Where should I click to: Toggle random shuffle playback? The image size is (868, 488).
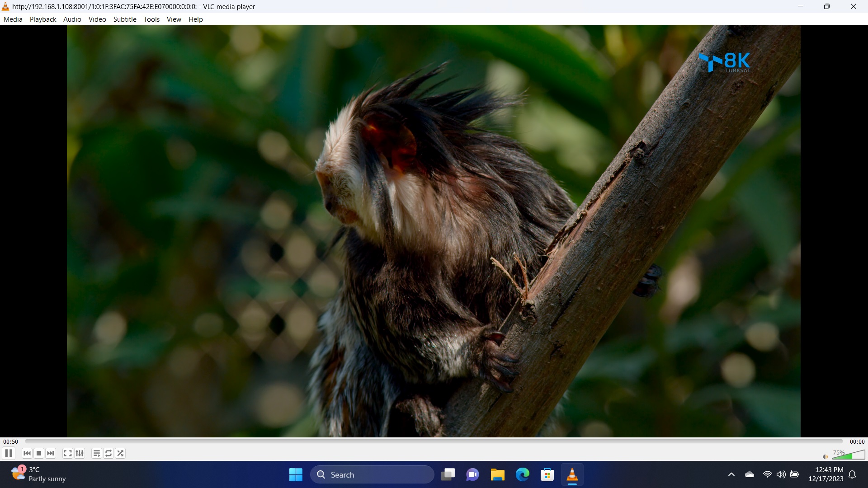coord(120,453)
